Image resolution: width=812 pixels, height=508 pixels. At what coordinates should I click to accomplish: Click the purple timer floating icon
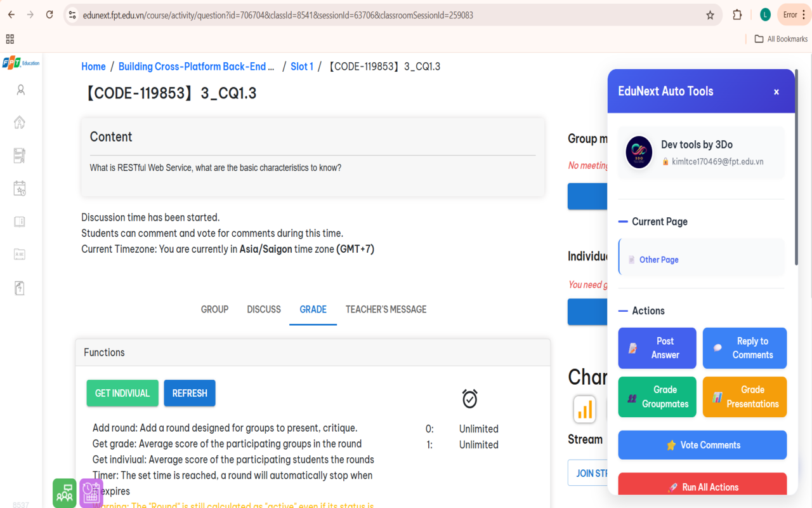pos(91,493)
